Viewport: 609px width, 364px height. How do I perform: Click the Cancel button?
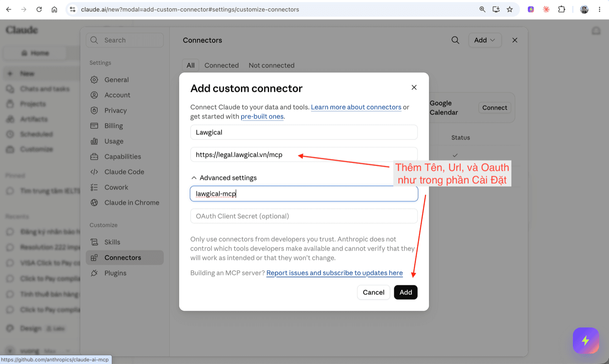tap(373, 292)
